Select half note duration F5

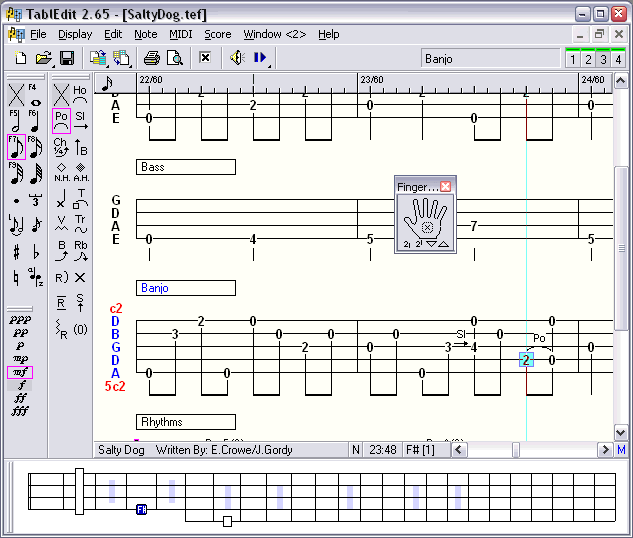(17, 121)
